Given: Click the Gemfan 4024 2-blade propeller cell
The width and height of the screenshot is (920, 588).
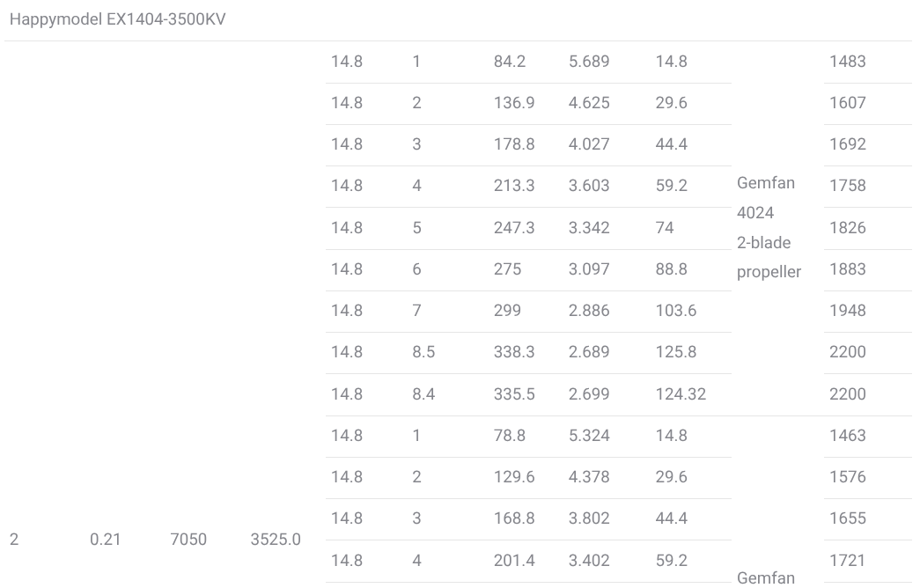Looking at the screenshot, I should pyautogui.click(x=769, y=228).
